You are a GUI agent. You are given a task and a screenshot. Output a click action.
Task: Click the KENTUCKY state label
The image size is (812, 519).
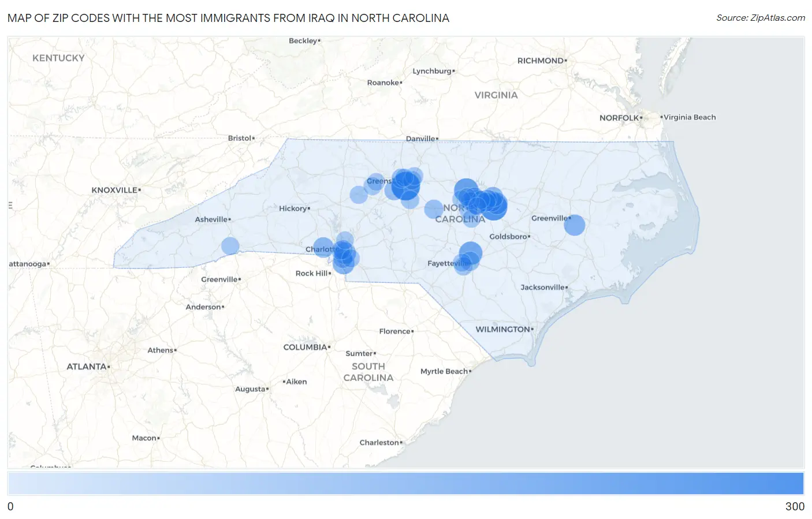(58, 58)
